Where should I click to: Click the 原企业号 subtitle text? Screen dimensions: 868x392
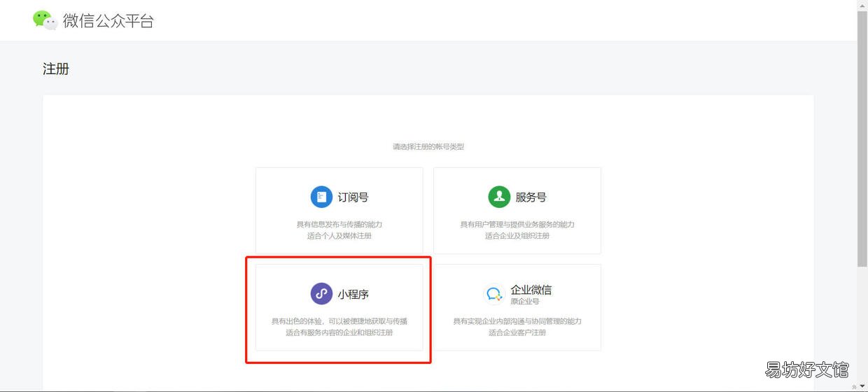coord(525,302)
